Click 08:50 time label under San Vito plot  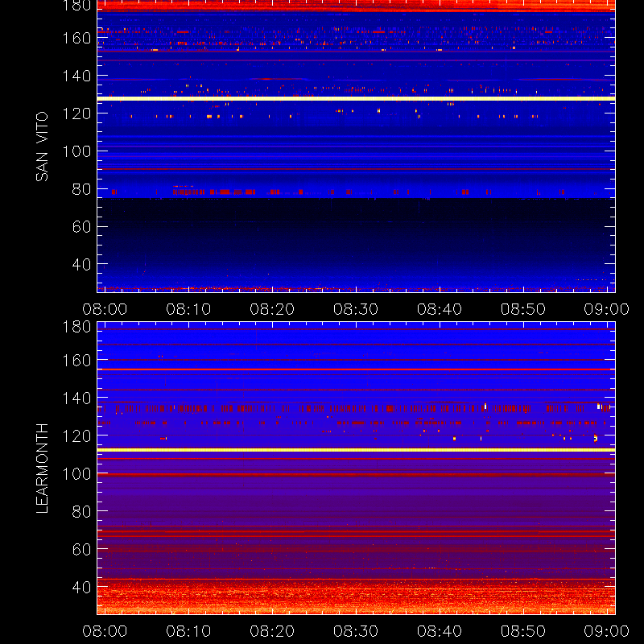coord(523,309)
